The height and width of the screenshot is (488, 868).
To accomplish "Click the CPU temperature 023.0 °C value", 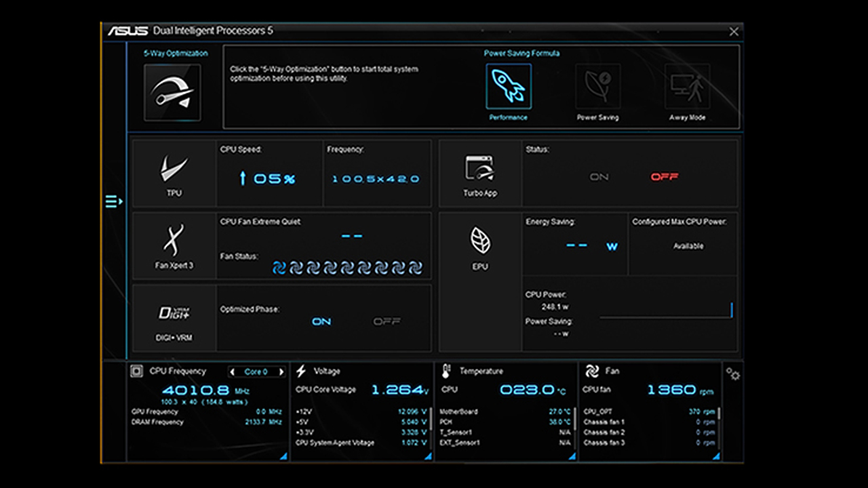I will pyautogui.click(x=532, y=390).
